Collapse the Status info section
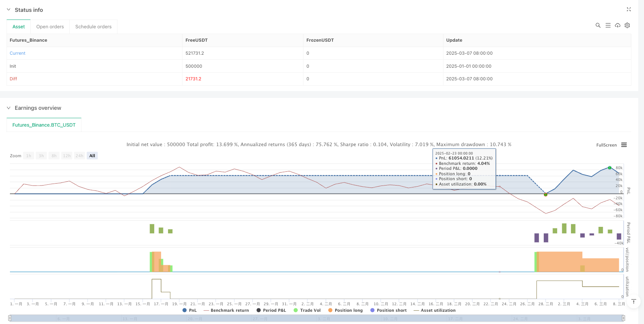The image size is (644, 324). (x=9, y=10)
